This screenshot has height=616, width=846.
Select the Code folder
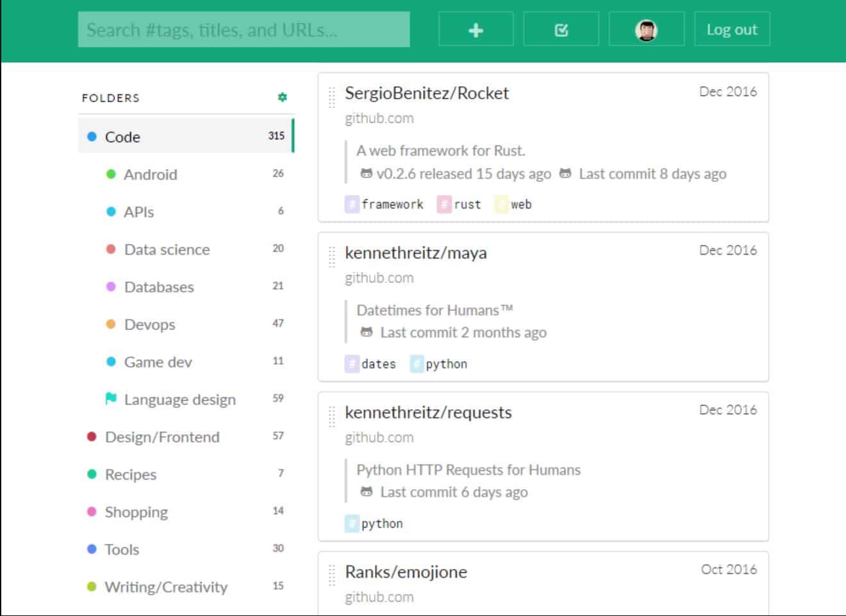[x=186, y=136]
